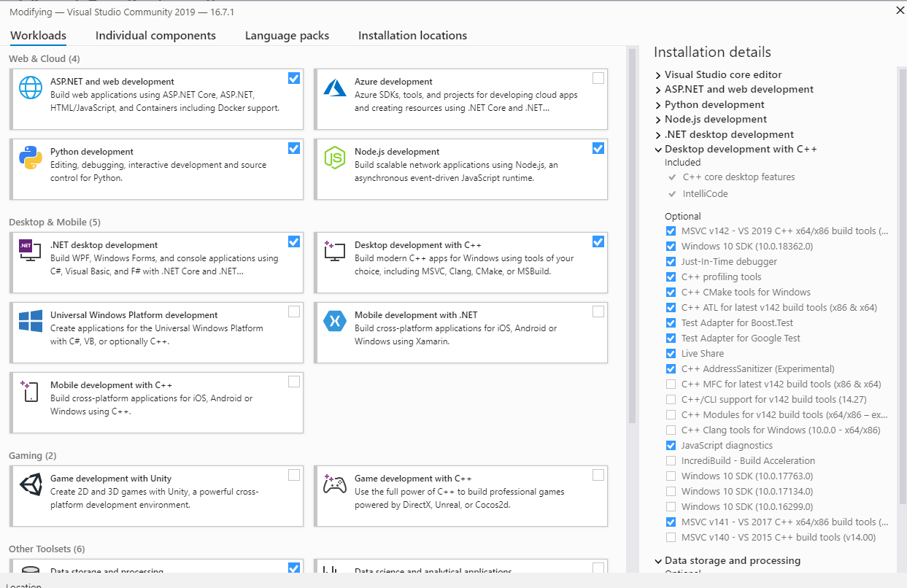Click the game controller C++ icon
The image size is (907, 588).
pyautogui.click(x=335, y=484)
